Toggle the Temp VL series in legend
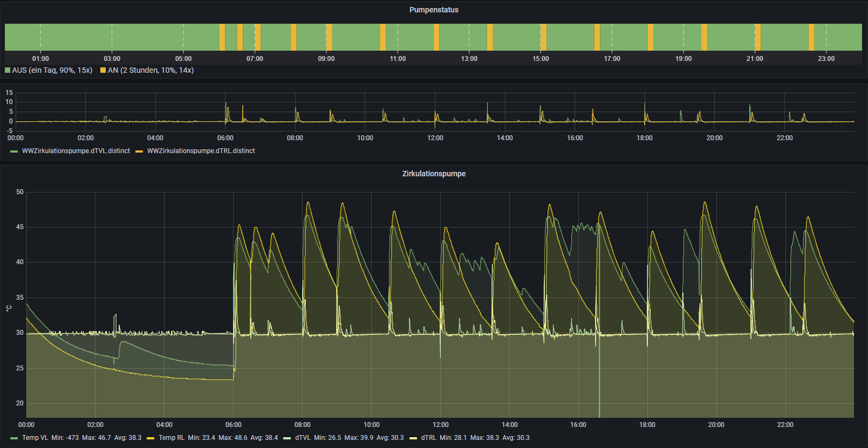This screenshot has width=868, height=448. [35, 438]
